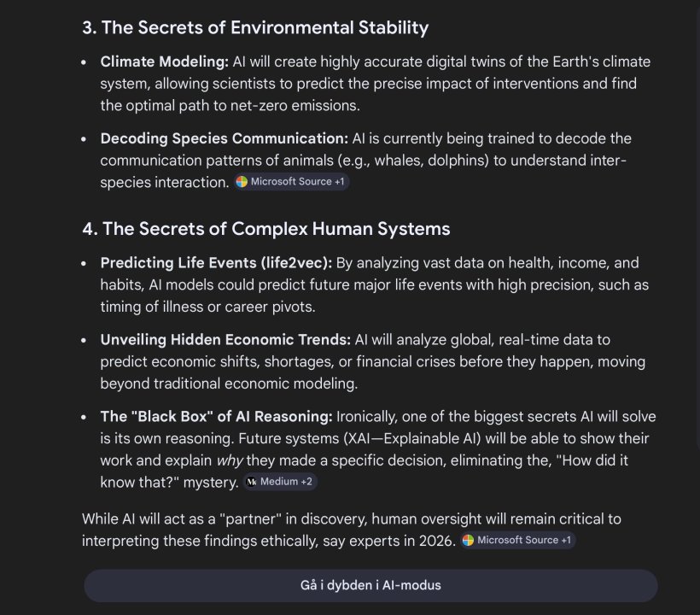
Task: Click the "+1" count after "species interaction"
Action: (340, 182)
